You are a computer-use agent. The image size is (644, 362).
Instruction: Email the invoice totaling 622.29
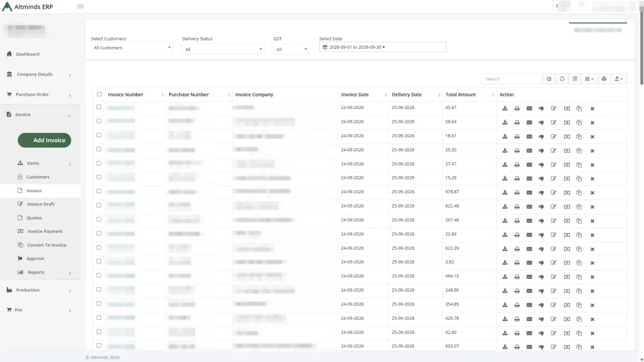pyautogui.click(x=529, y=249)
